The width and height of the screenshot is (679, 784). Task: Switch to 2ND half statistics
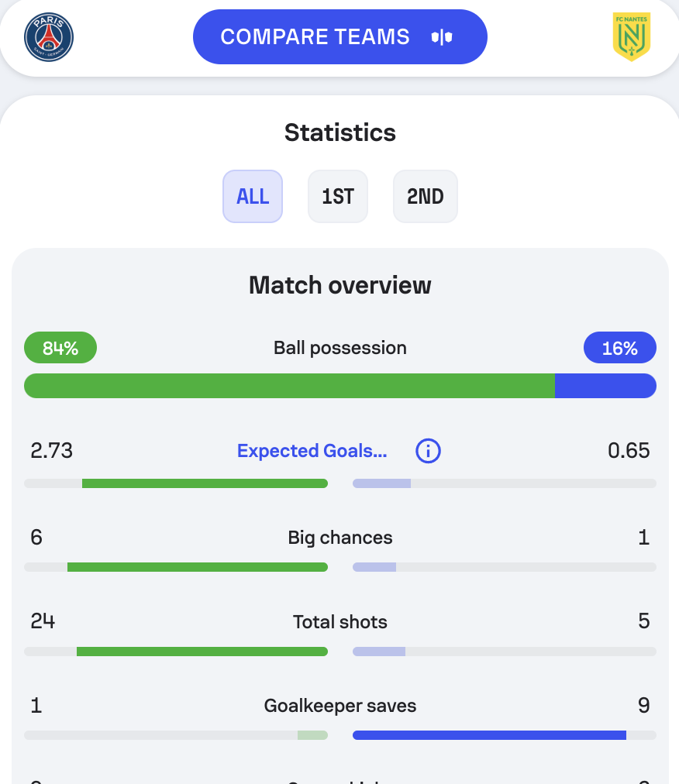click(x=425, y=197)
